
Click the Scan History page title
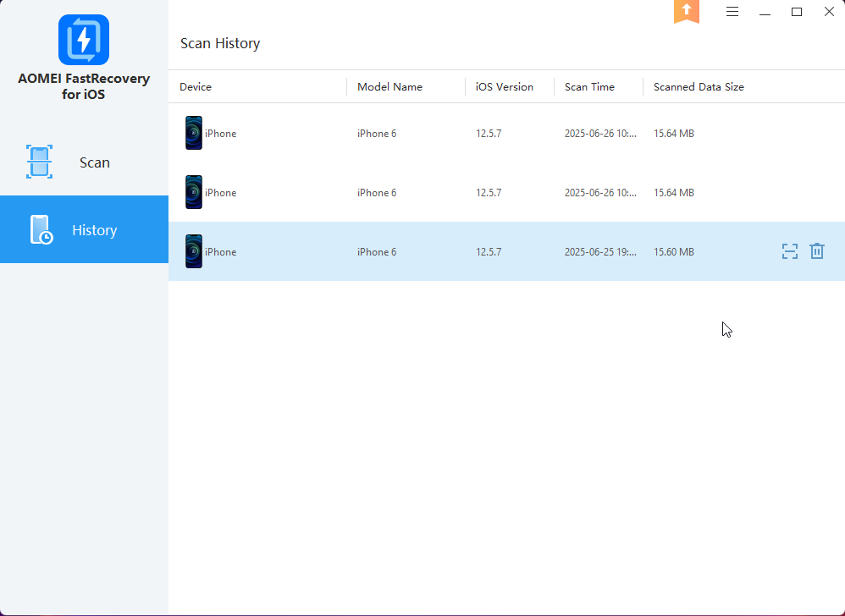tap(220, 43)
